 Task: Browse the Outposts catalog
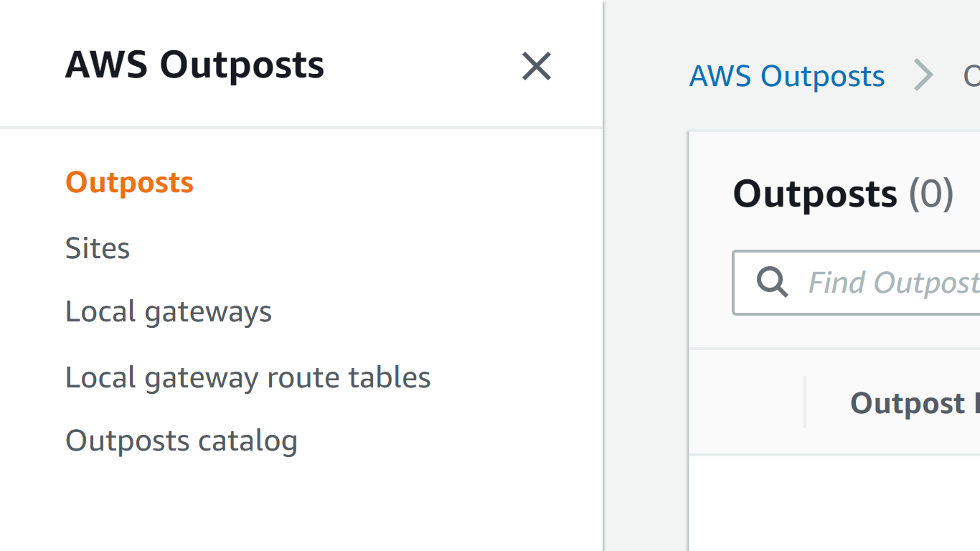pos(182,441)
